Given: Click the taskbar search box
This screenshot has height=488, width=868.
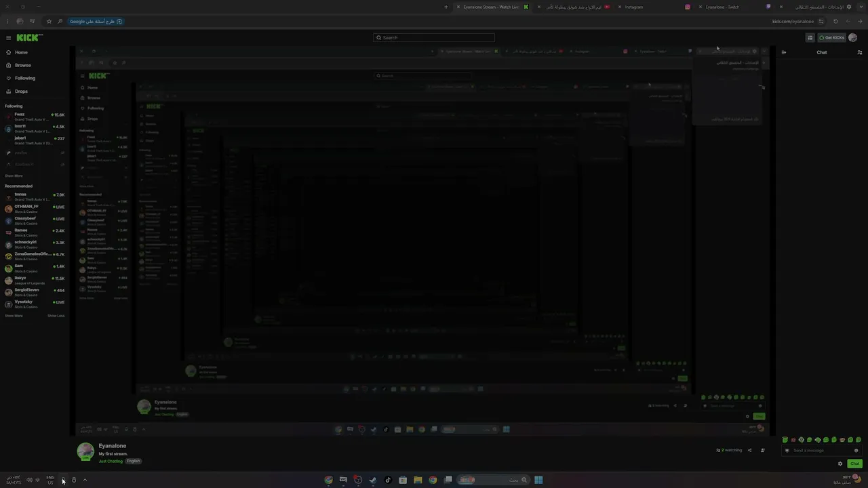Looking at the screenshot, I should 493,480.
